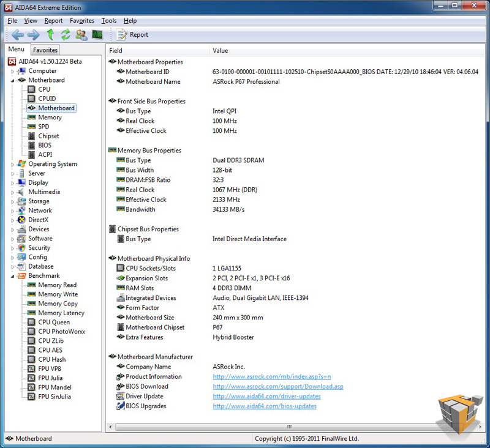Select the CPU PhotoWorxx benchmark icon

coord(31,332)
